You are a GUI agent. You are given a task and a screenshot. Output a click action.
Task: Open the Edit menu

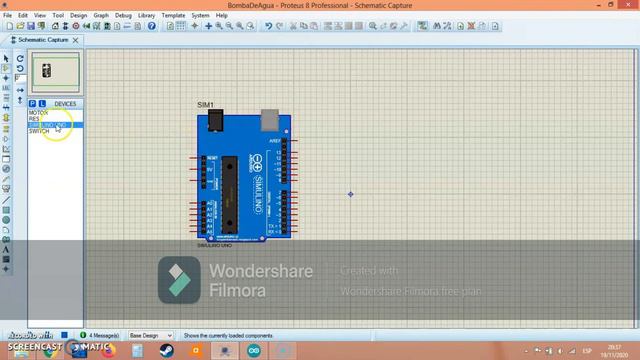point(23,15)
